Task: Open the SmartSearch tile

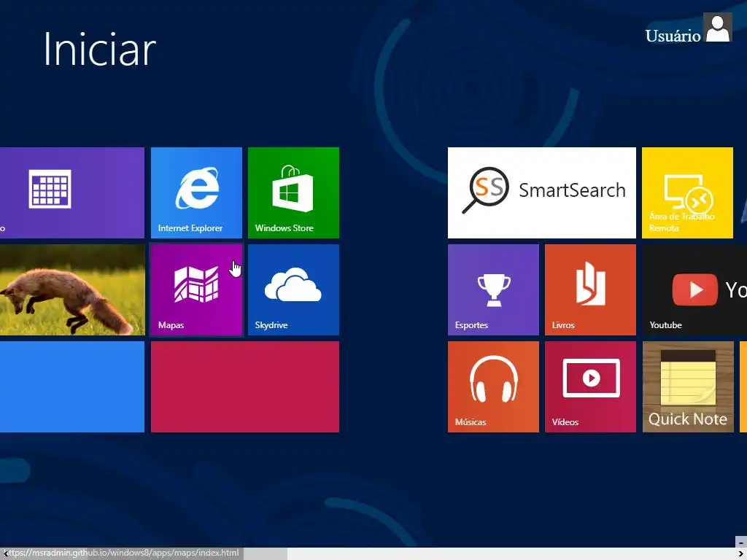Action: click(x=542, y=192)
